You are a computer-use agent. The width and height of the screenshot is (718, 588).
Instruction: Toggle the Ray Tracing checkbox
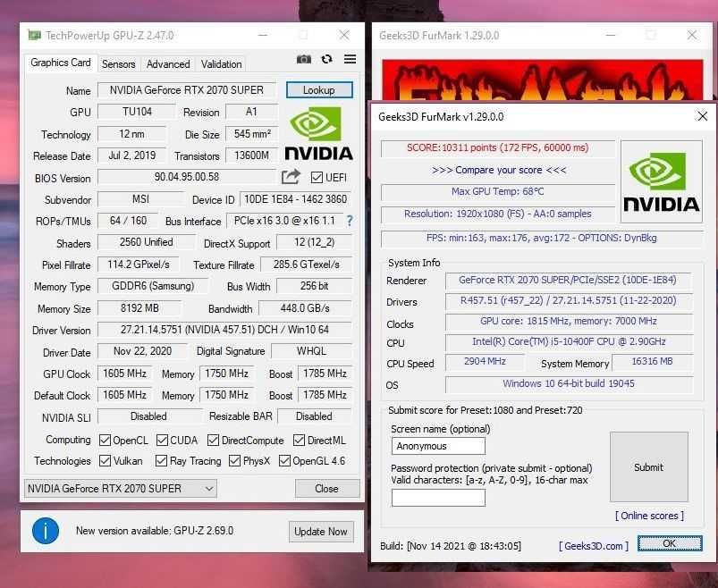coord(161,461)
